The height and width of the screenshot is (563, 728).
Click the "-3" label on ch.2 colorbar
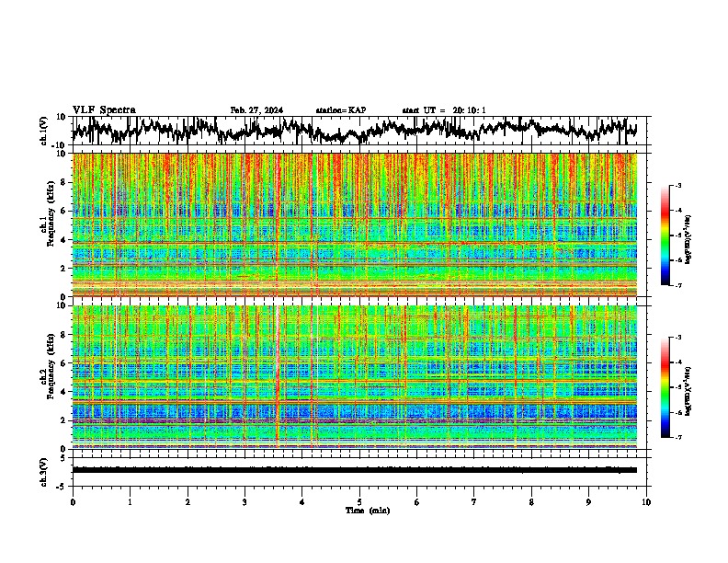pyautogui.click(x=678, y=338)
